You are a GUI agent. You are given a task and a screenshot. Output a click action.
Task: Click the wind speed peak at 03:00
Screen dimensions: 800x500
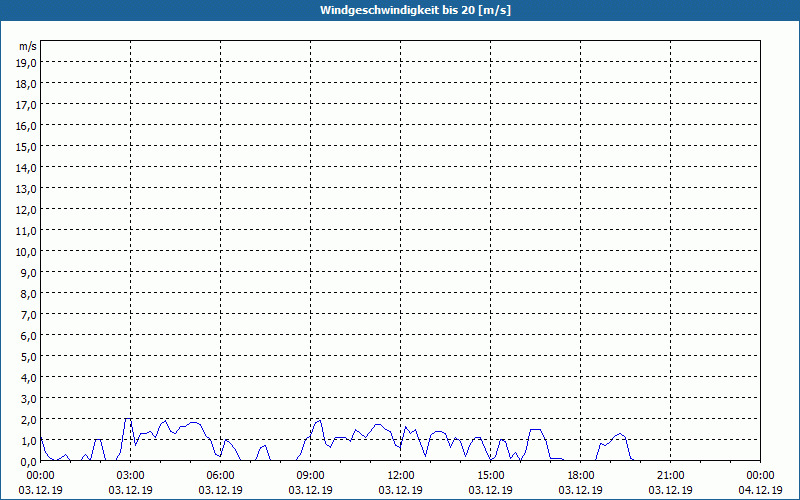[x=129, y=419]
